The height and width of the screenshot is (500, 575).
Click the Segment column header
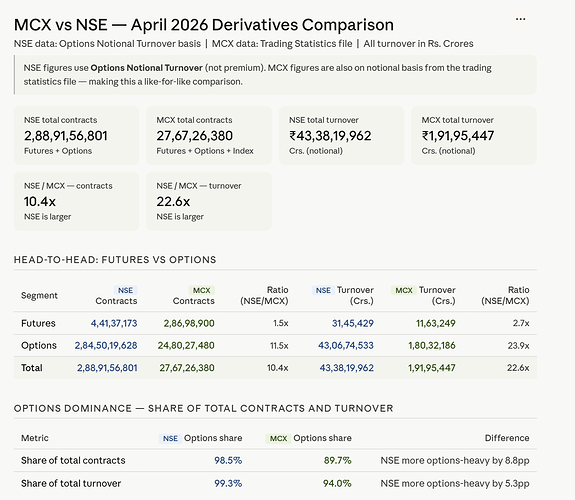pos(39,295)
